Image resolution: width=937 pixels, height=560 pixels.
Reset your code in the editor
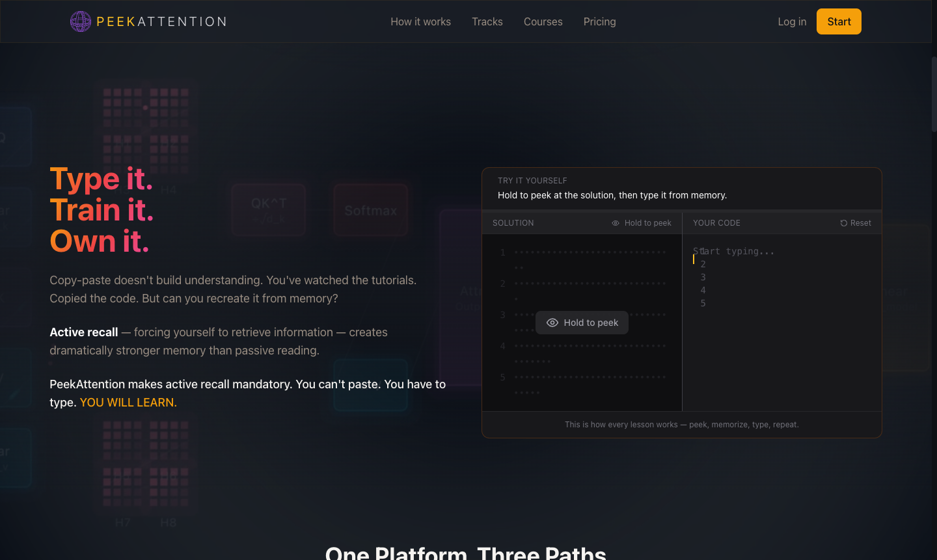tap(856, 223)
